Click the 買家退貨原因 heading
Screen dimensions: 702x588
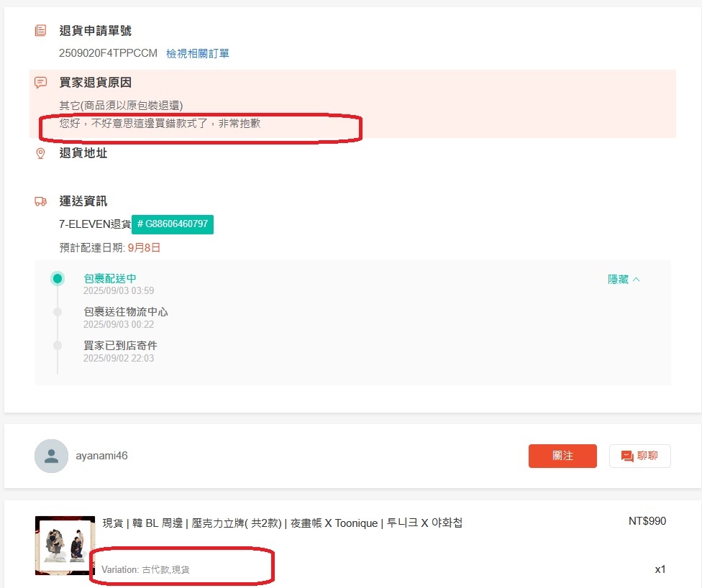[96, 83]
